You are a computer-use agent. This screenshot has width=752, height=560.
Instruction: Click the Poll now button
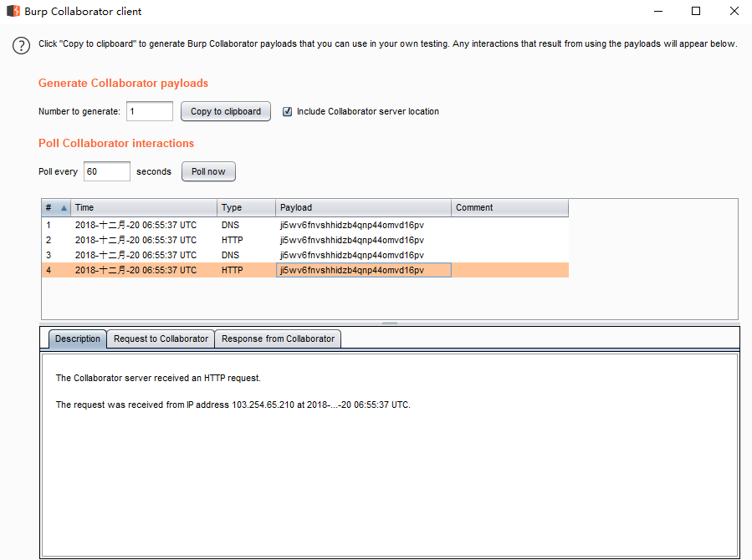pyautogui.click(x=208, y=171)
